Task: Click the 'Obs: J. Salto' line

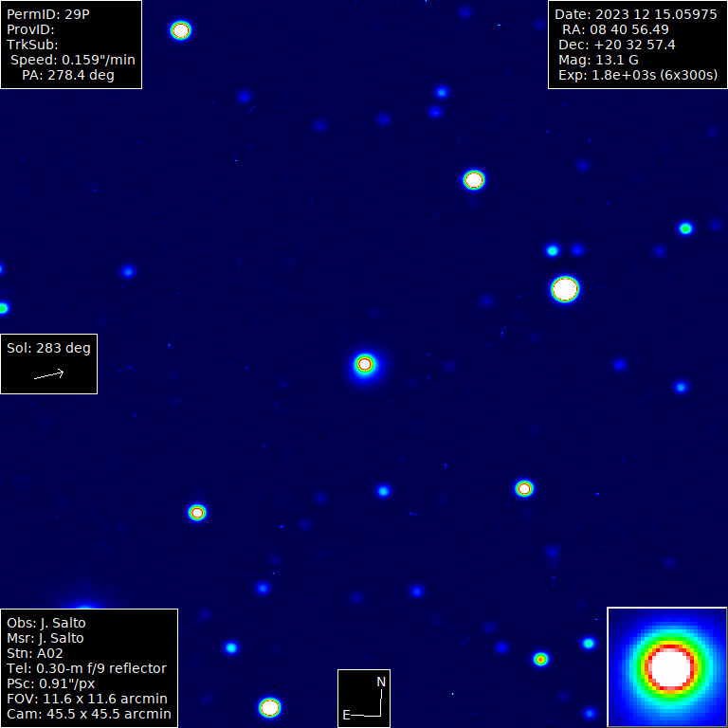Action: 45,623
